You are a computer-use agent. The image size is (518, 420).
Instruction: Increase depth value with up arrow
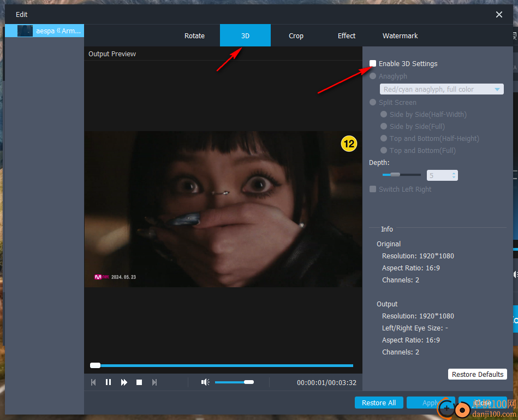tap(454, 173)
